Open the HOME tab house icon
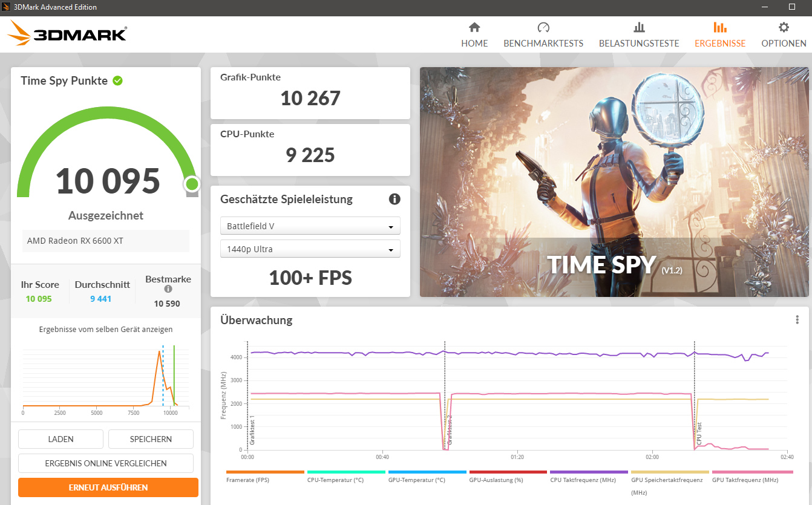Image resolution: width=812 pixels, height=505 pixels. 474,28
